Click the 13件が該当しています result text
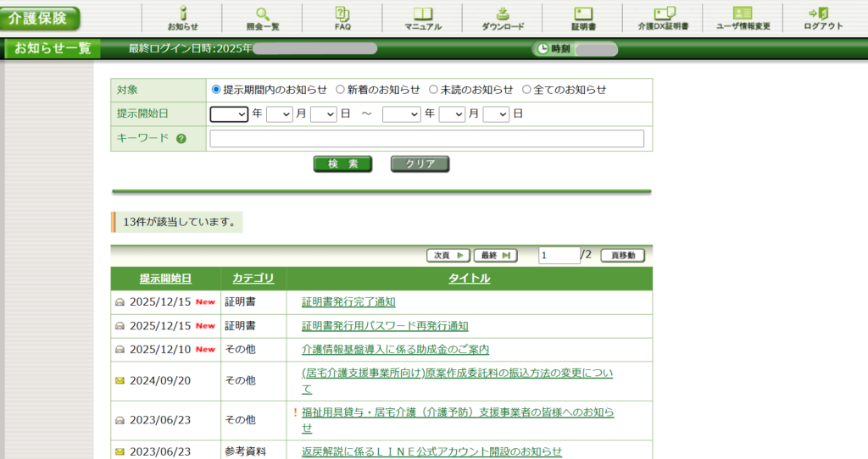 point(180,223)
